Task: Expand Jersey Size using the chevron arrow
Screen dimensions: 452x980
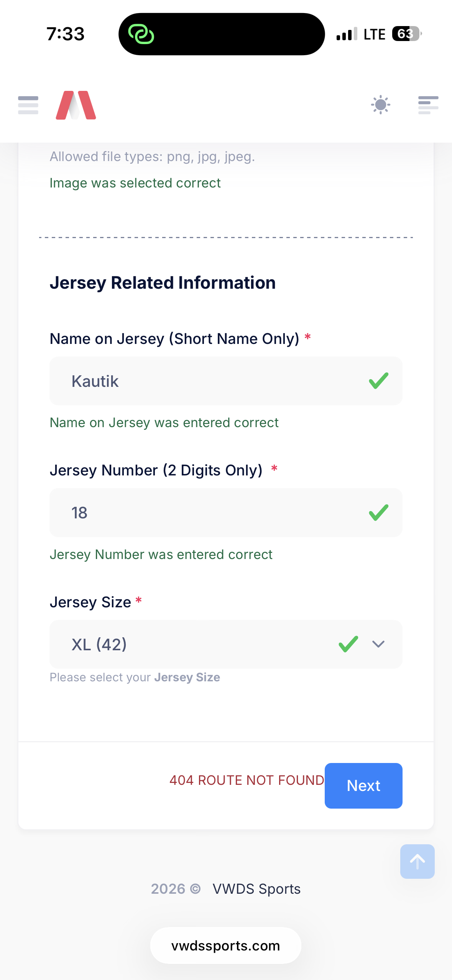Action: [378, 645]
